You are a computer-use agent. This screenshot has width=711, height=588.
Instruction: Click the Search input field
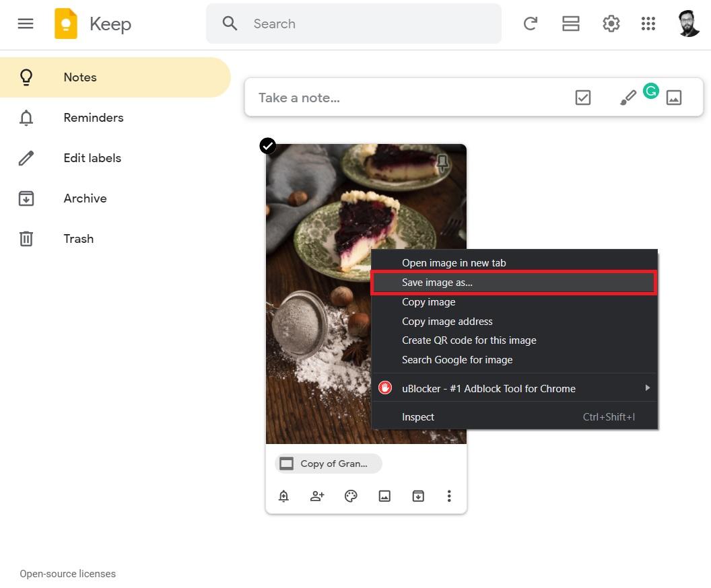(370, 24)
